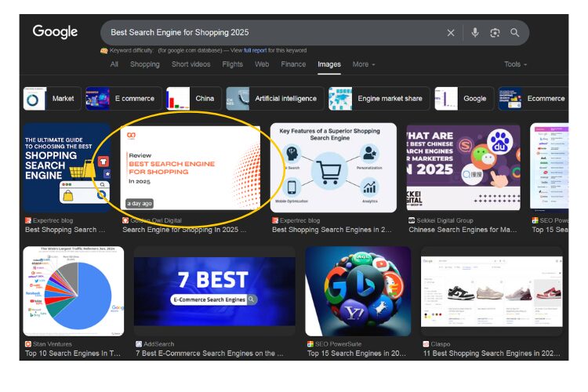Image resolution: width=588 pixels, height=392 pixels.
Task: Click the 'a day ago' badge on image
Action: pos(140,203)
